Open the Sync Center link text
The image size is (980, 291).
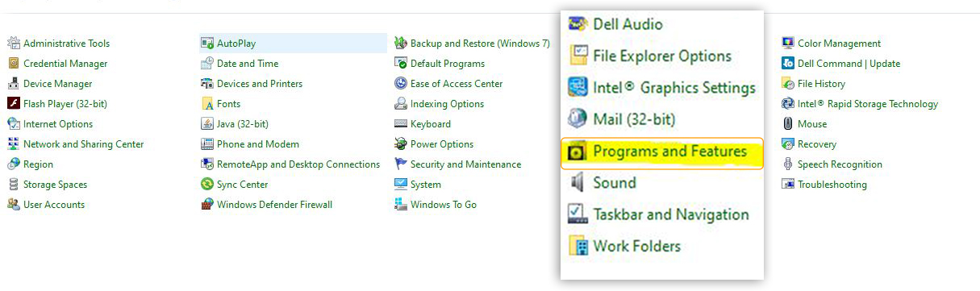[243, 185]
